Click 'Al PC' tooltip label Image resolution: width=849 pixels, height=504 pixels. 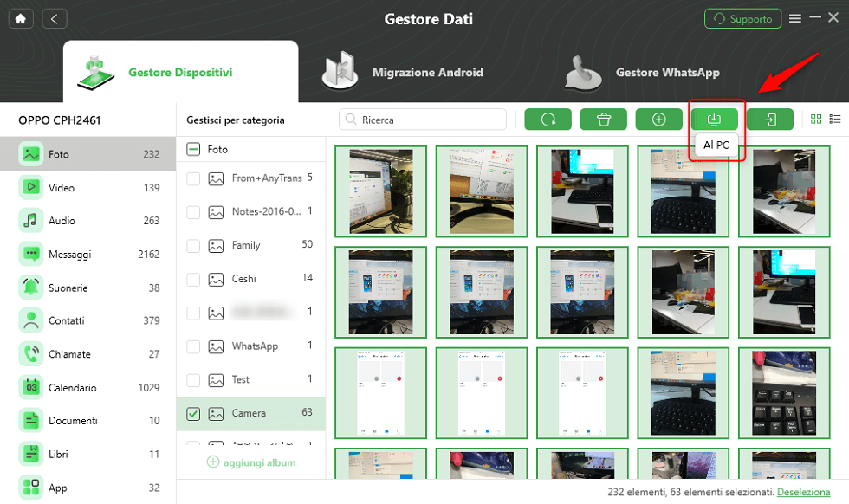716,145
